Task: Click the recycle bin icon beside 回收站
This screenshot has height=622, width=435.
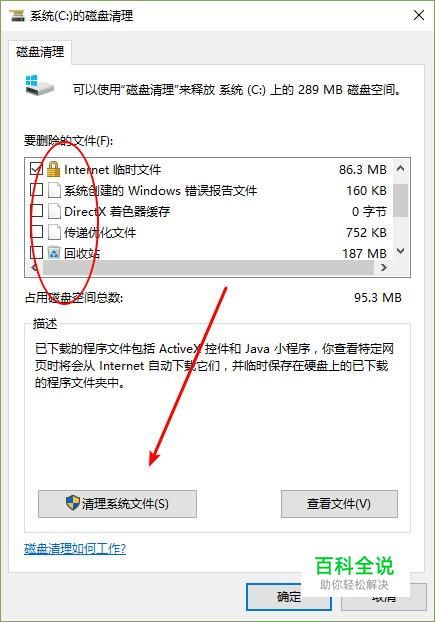Action: (54, 253)
